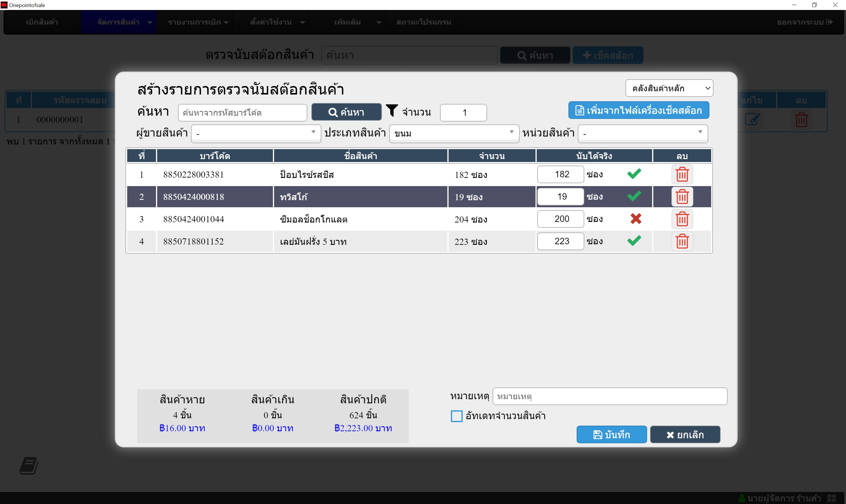Click นับได้จริง column header

(594, 156)
